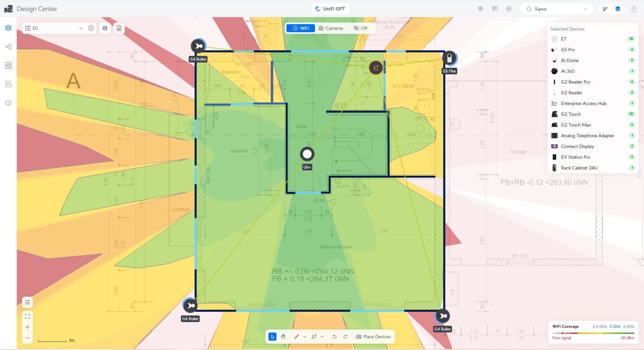Screen dimensions: 644x350
Task: Expand the drawing tool options arrow
Action: tap(305, 337)
